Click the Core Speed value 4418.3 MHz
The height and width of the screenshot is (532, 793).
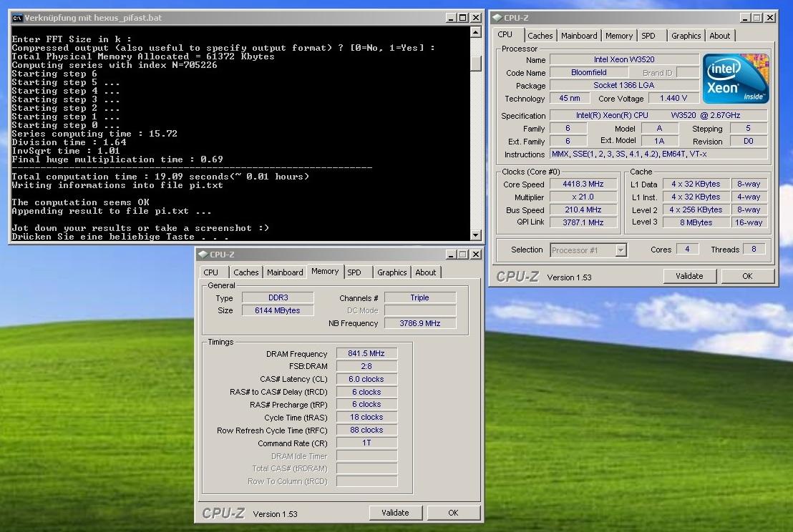[583, 184]
